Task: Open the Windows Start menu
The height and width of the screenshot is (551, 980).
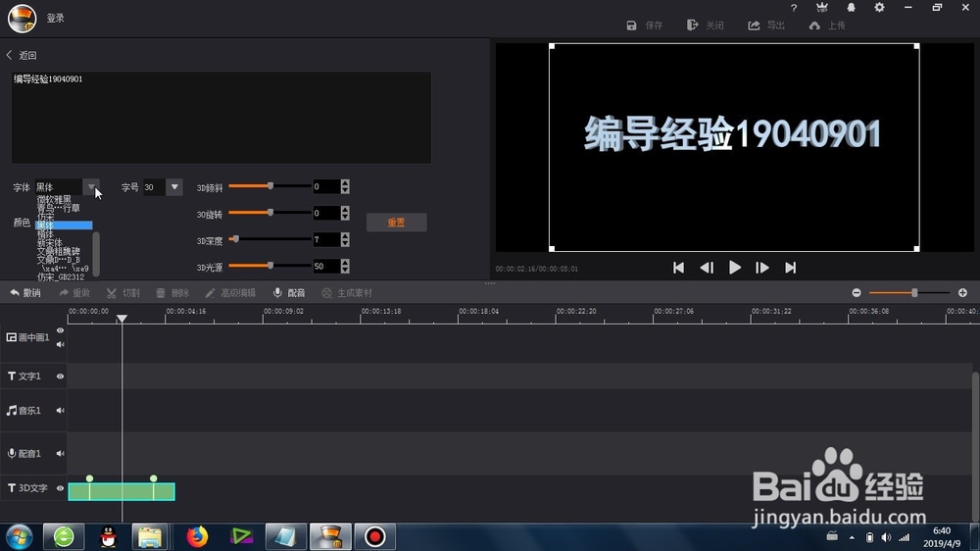Action: pos(20,536)
